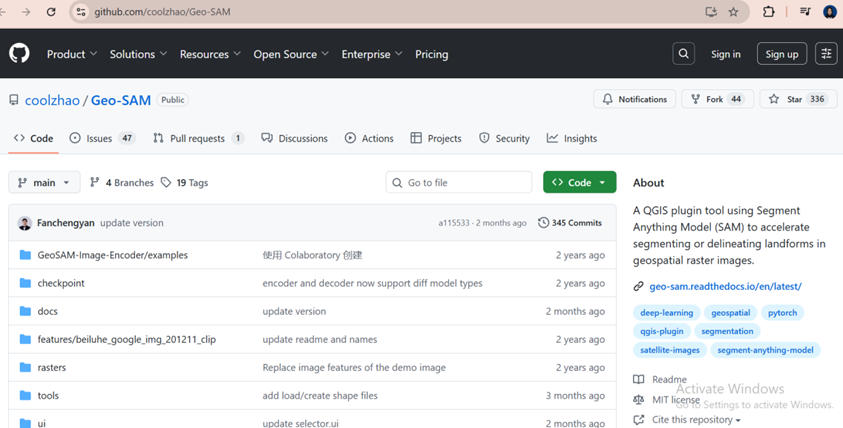Click the Go to file search field
The height and width of the screenshot is (428, 843).
[459, 182]
